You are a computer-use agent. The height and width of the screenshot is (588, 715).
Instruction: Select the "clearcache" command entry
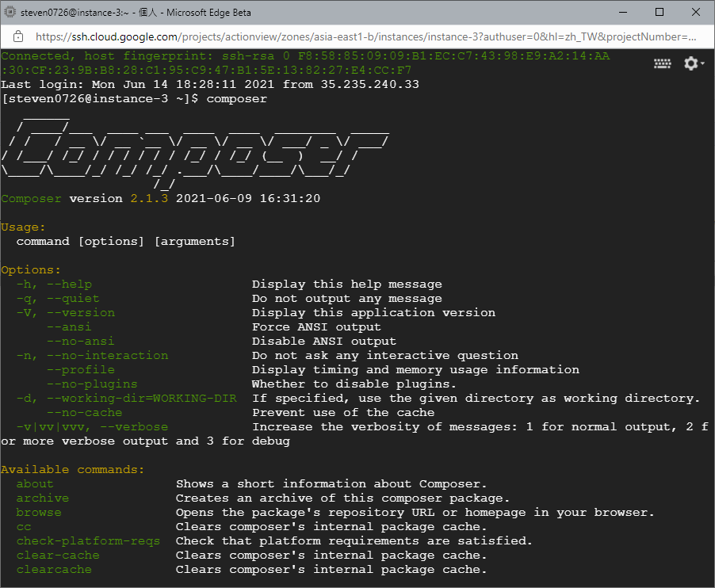54,569
